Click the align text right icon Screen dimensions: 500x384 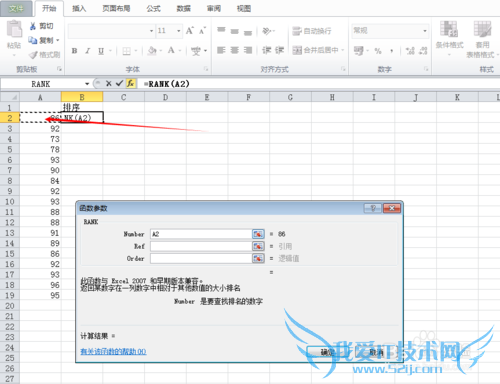(248, 50)
